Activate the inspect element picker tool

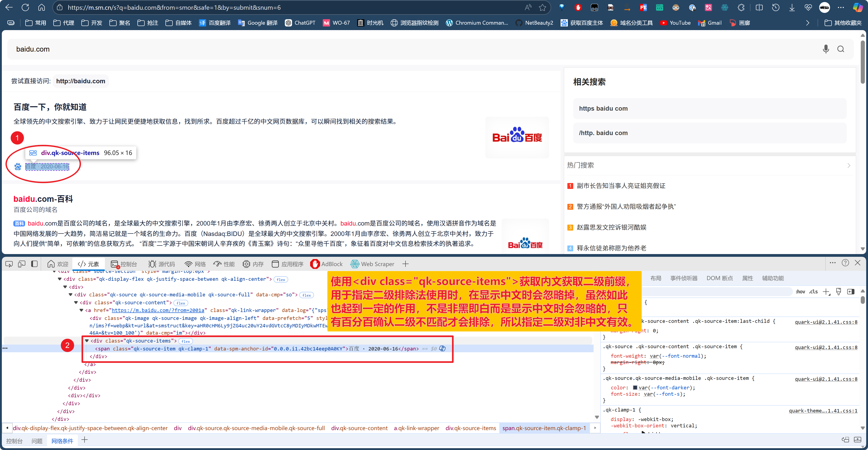(9, 264)
